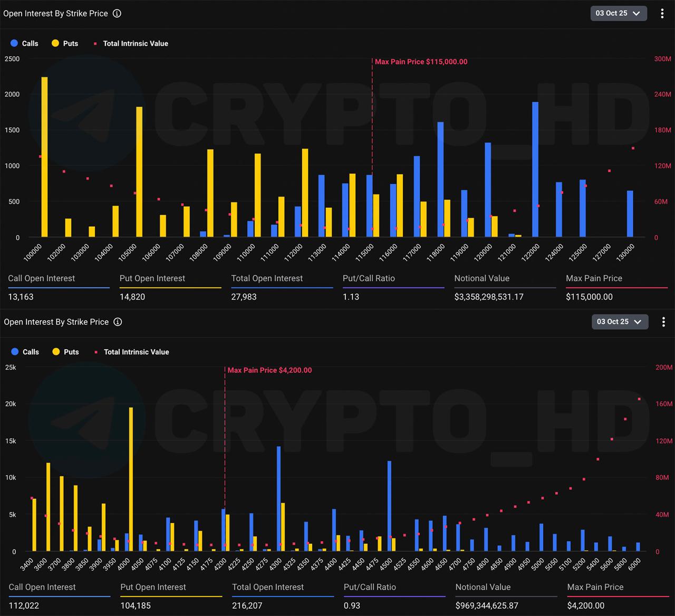This screenshot has width=675, height=616.
Task: Toggle the Calls series in the lower chart legend
Action: point(25,352)
